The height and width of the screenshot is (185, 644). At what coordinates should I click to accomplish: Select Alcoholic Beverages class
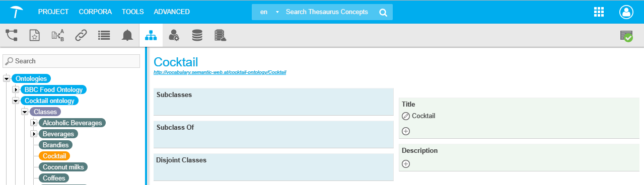pyautogui.click(x=72, y=123)
